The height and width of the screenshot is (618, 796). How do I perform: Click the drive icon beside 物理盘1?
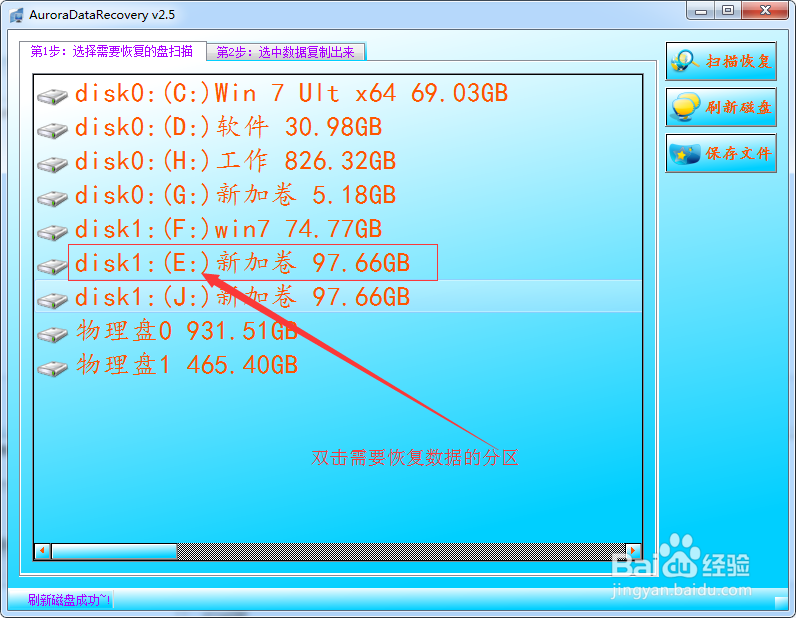(x=52, y=368)
